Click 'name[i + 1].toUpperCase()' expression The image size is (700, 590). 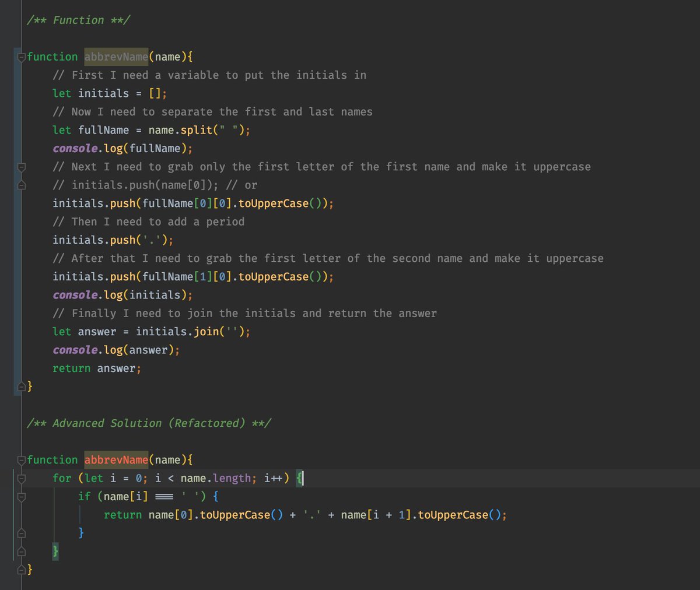pyautogui.click(x=421, y=515)
